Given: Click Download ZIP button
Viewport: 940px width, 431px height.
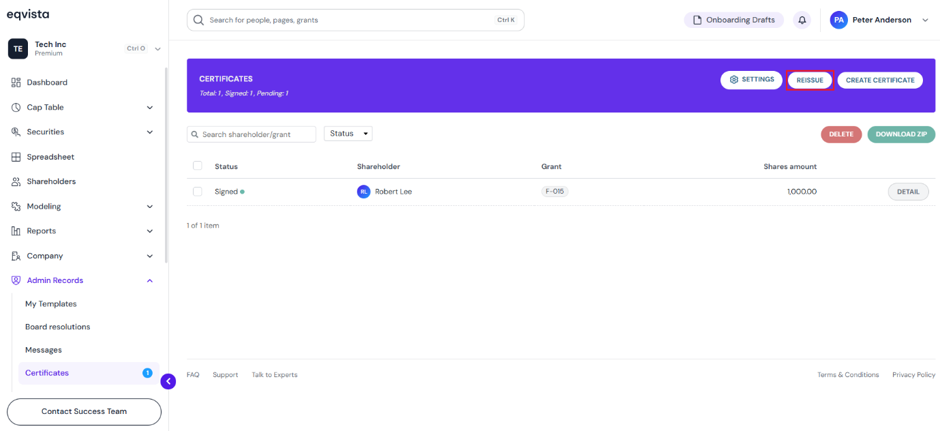Looking at the screenshot, I should click(901, 135).
